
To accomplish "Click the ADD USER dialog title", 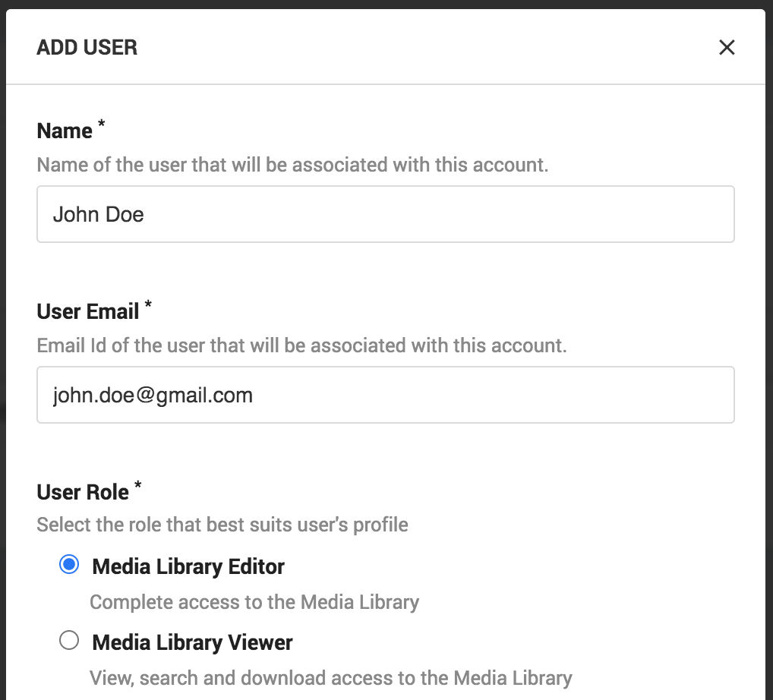I will [87, 47].
